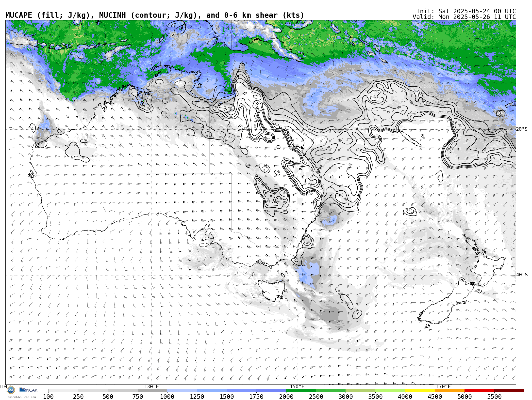Click the NSF logo icon
This screenshot has height=400, width=532.
pos(11,390)
